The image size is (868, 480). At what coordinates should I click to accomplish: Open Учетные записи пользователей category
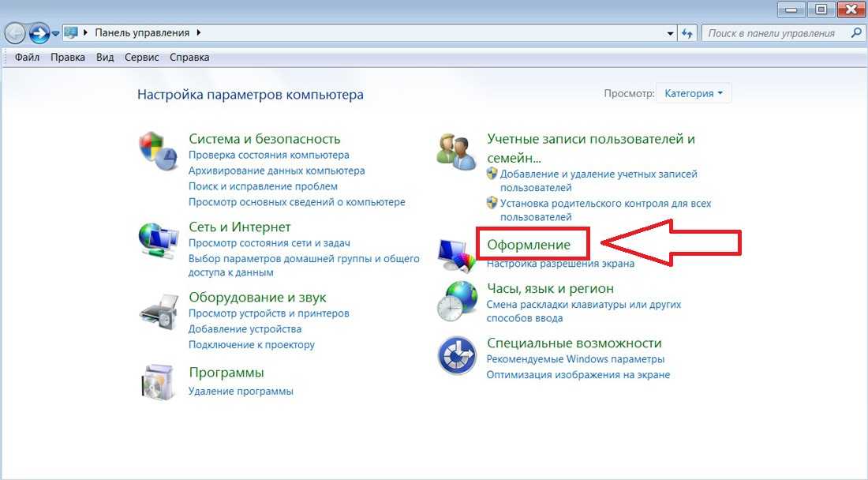pyautogui.click(x=591, y=148)
